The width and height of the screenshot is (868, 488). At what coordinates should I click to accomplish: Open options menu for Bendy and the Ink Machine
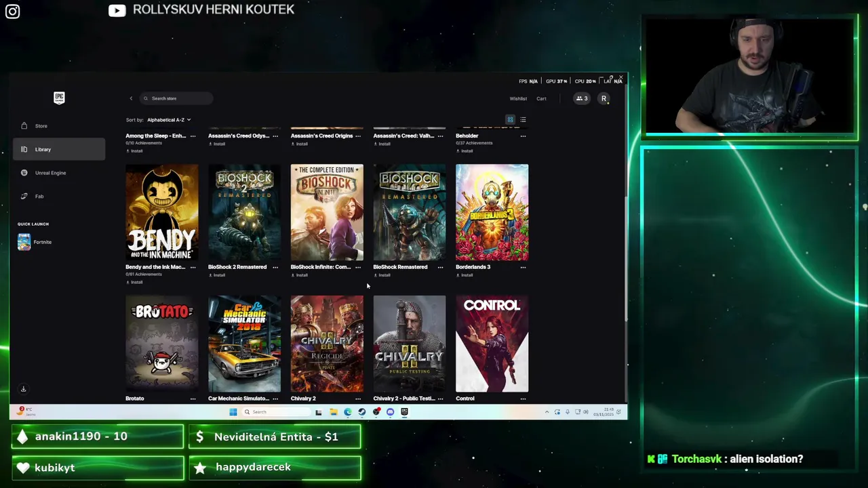coord(193,267)
